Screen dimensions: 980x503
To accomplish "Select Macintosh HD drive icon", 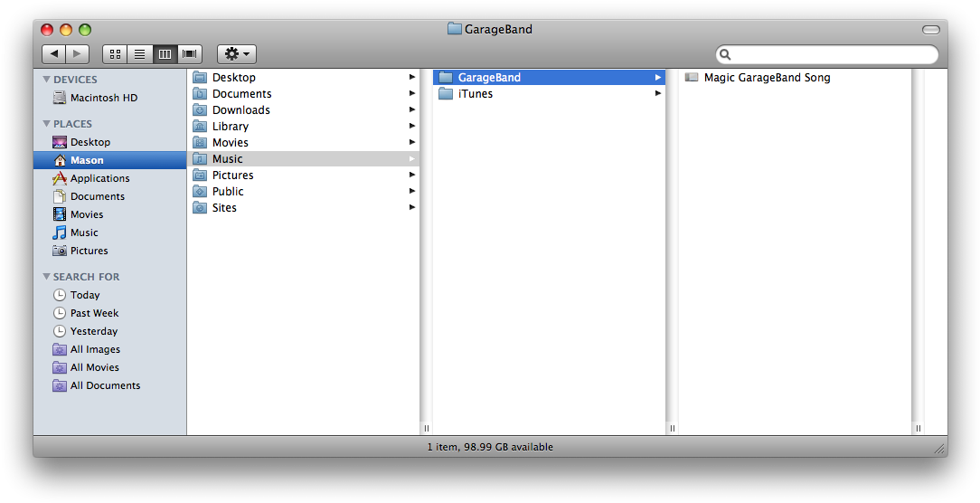I will [60, 98].
